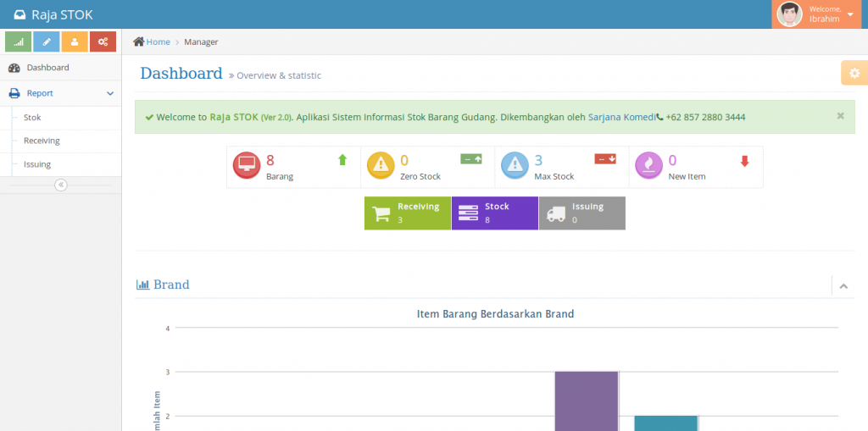Click the Raja STOK logo icon
The image size is (868, 431).
(x=20, y=15)
